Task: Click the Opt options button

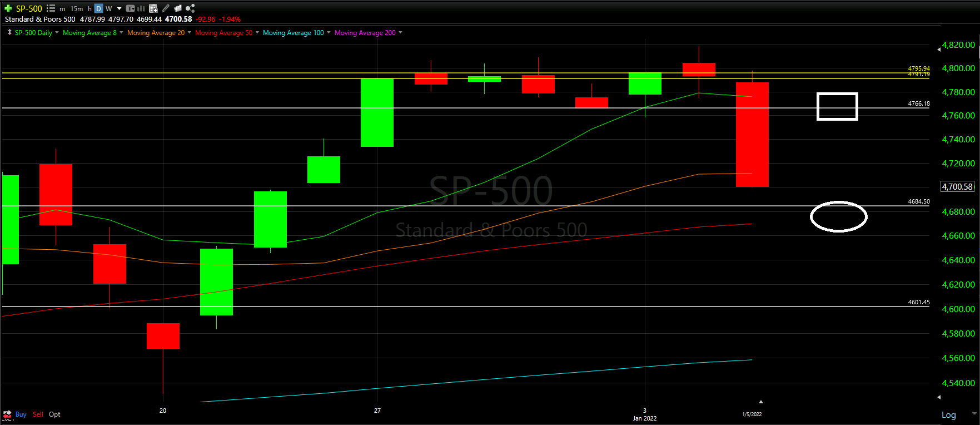Action: (54, 414)
